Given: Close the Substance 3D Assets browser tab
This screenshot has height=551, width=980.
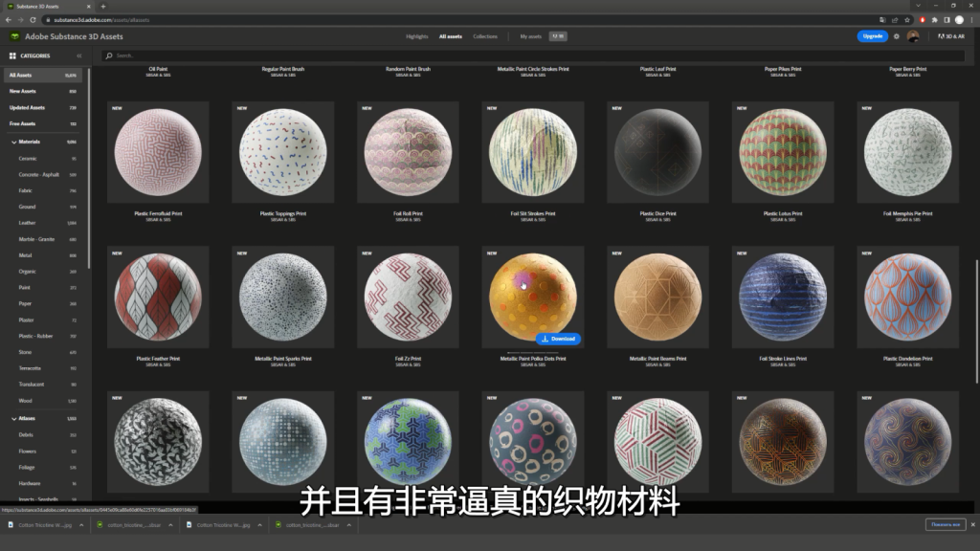Looking at the screenshot, I should coord(88,7).
